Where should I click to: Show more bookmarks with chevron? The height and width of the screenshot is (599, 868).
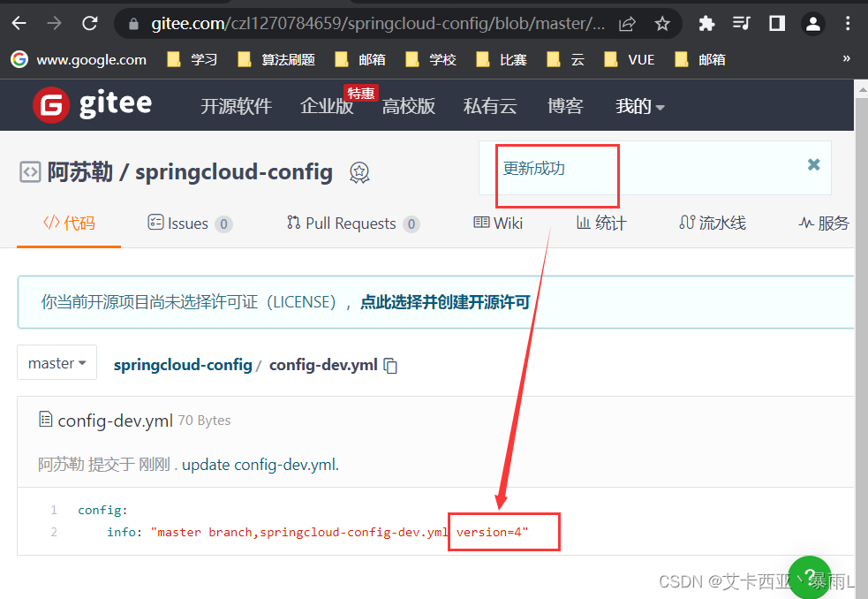point(846,58)
